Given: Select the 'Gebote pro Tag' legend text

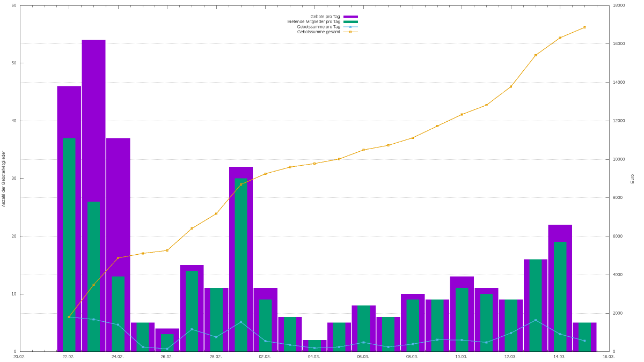Looking at the screenshot, I should (325, 17).
